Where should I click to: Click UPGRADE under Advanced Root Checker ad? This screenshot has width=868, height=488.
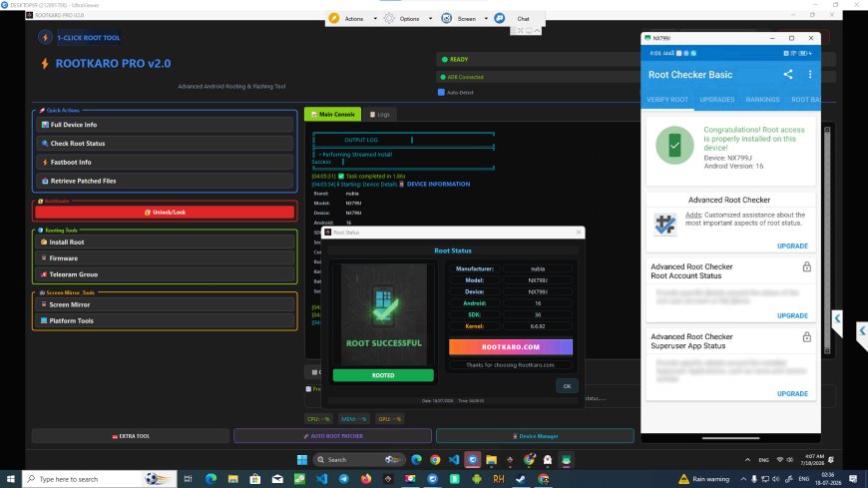(792, 245)
